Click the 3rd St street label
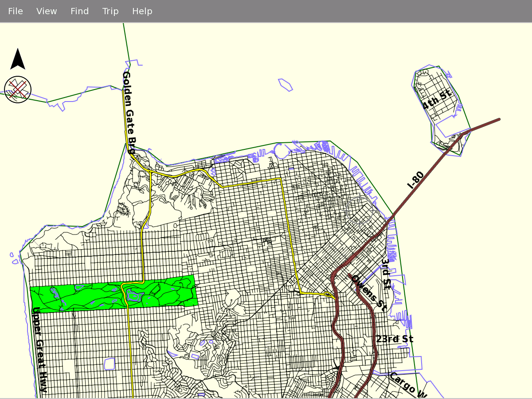Viewport: 532px width, 399px height. (x=386, y=274)
